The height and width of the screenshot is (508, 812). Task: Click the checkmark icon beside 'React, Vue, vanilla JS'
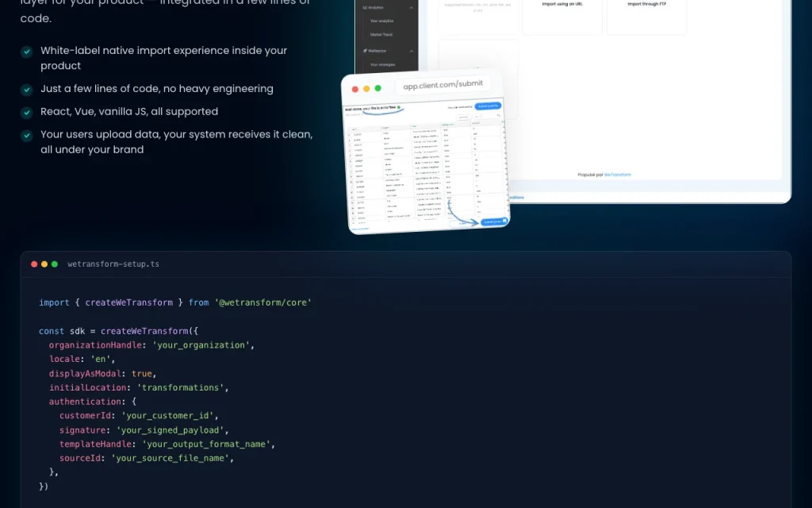[26, 113]
